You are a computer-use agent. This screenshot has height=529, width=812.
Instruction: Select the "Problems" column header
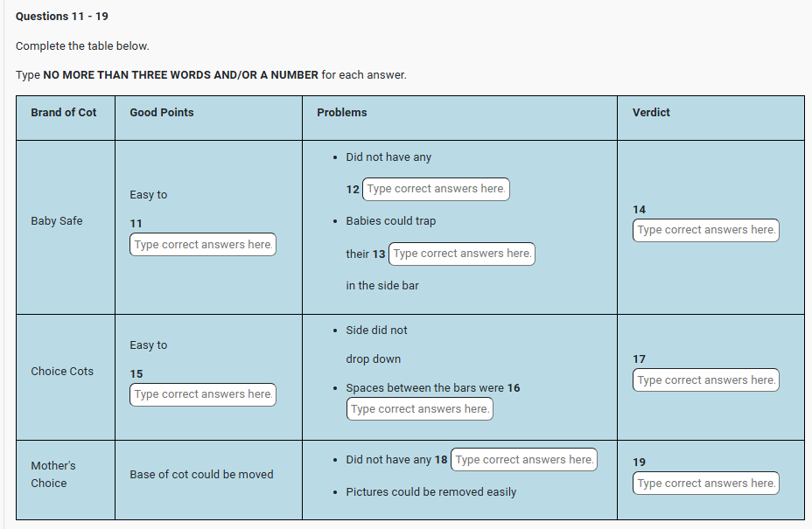coord(342,113)
